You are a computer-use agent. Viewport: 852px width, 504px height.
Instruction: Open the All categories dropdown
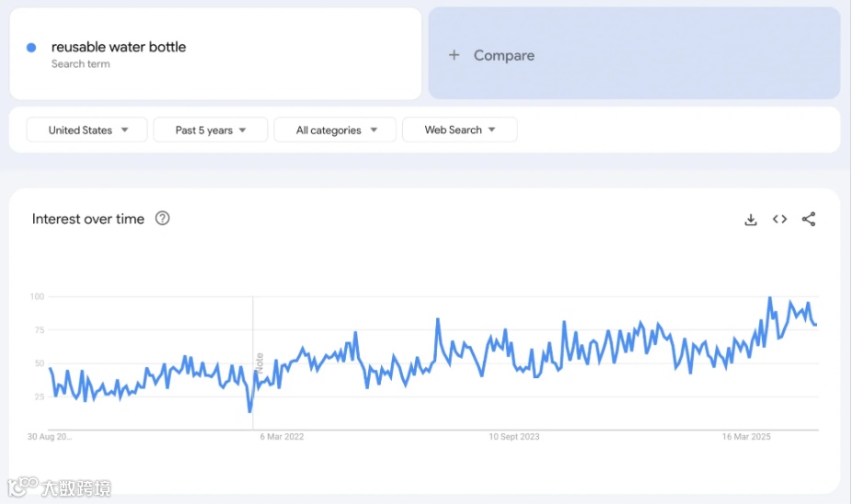click(336, 131)
